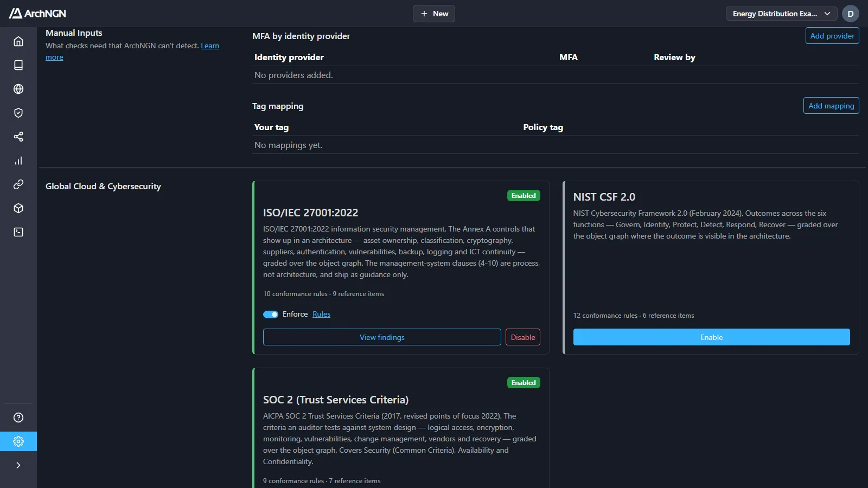The image size is (868, 488).
Task: Follow the Learn more link
Action: coord(210,46)
